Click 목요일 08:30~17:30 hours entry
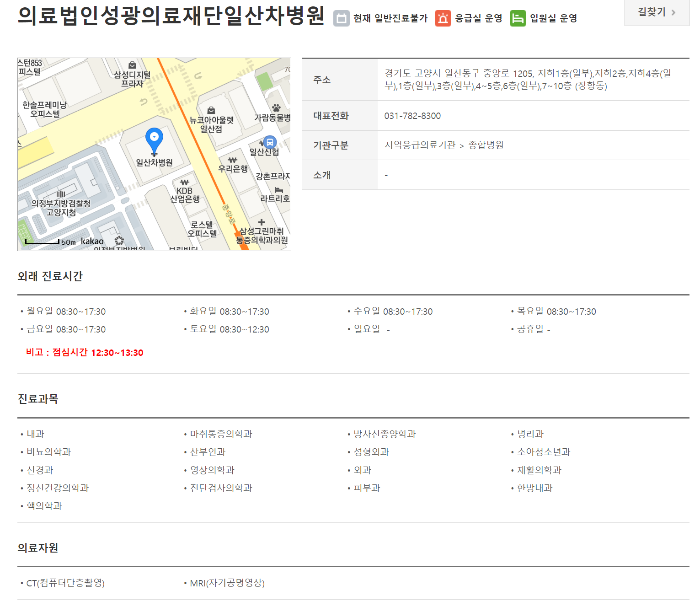700x607 pixels. 556,312
